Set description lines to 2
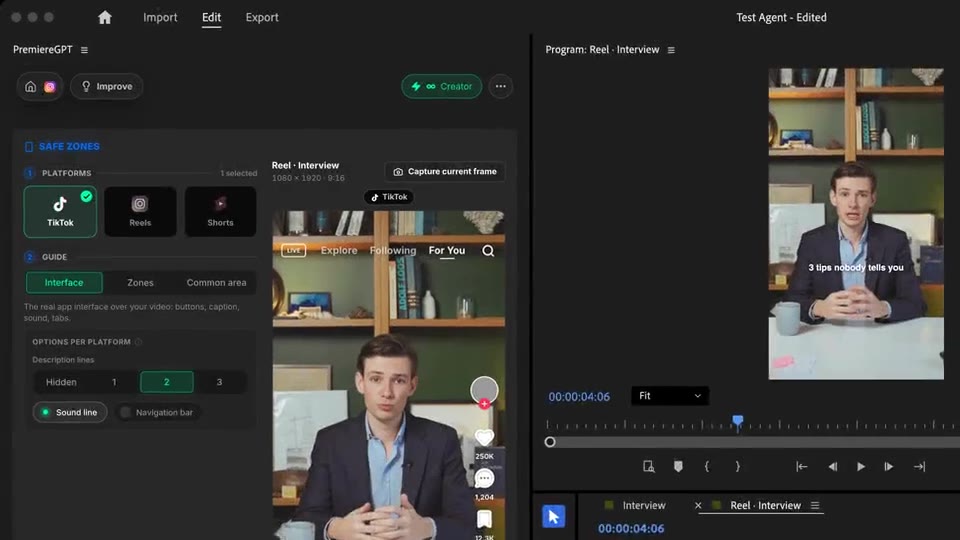This screenshot has width=960, height=540. pyautogui.click(x=167, y=382)
